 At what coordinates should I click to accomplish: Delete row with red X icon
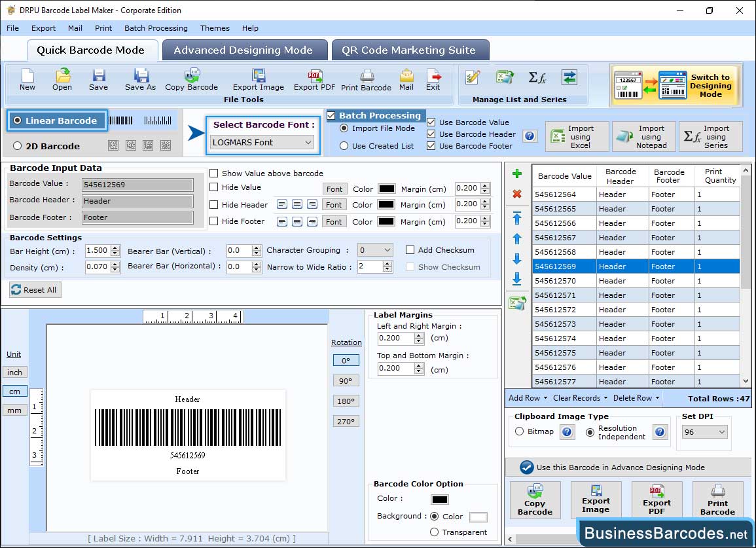point(517,194)
